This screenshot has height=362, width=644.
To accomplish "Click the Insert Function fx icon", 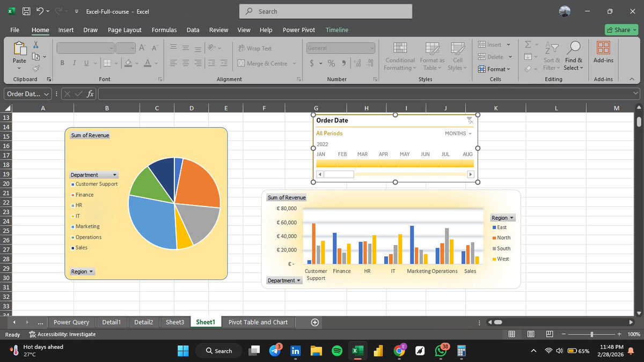I will click(x=91, y=94).
